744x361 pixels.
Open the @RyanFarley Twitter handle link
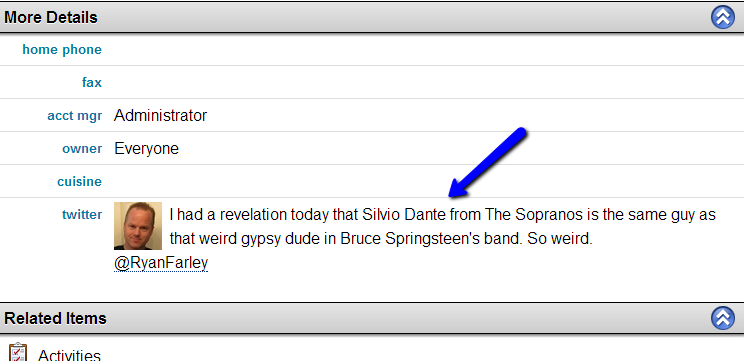pos(161,263)
